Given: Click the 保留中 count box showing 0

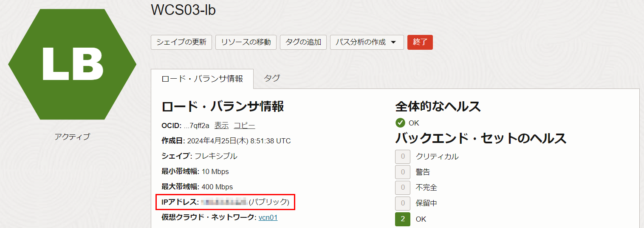Looking at the screenshot, I should [403, 203].
